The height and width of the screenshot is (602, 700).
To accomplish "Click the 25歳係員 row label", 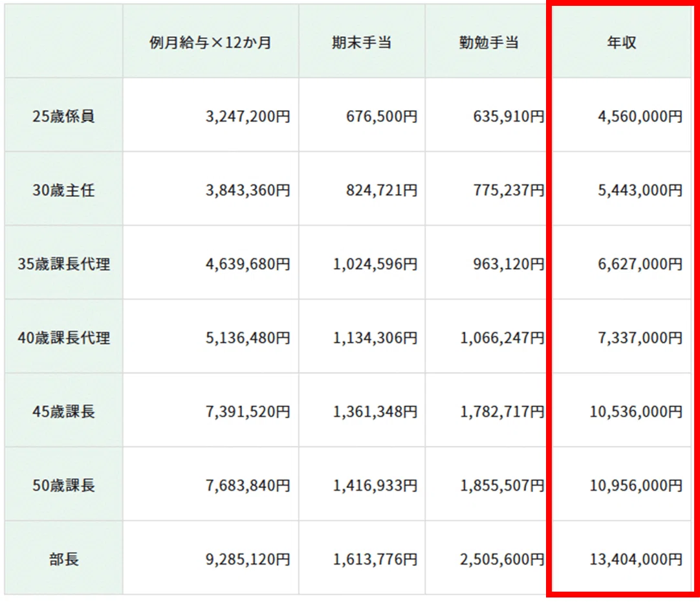I will point(63,116).
